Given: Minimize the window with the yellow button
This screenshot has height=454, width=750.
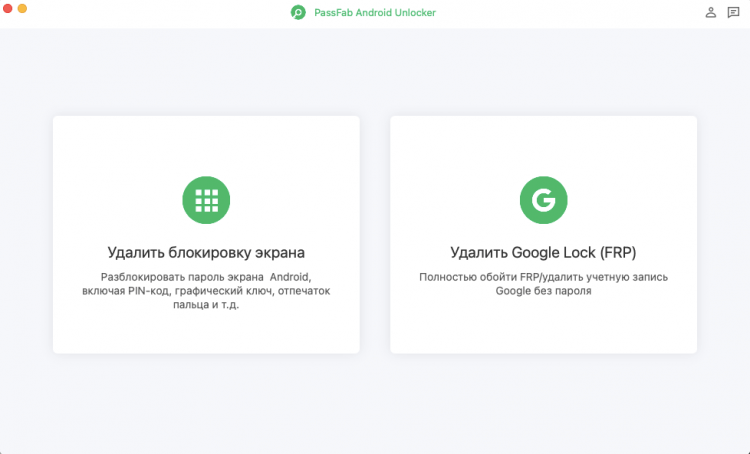Looking at the screenshot, I should [23, 8].
